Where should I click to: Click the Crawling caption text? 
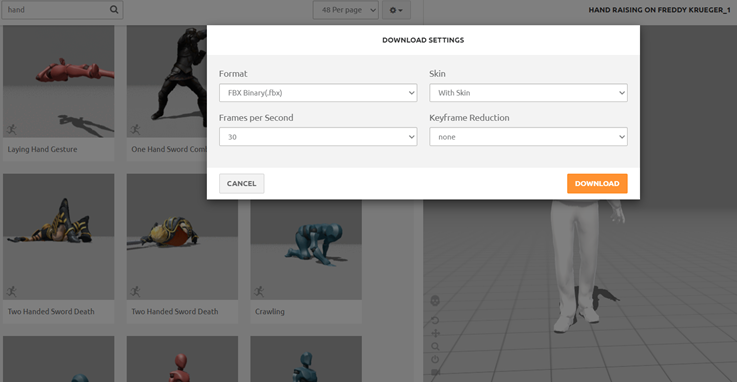tap(270, 312)
